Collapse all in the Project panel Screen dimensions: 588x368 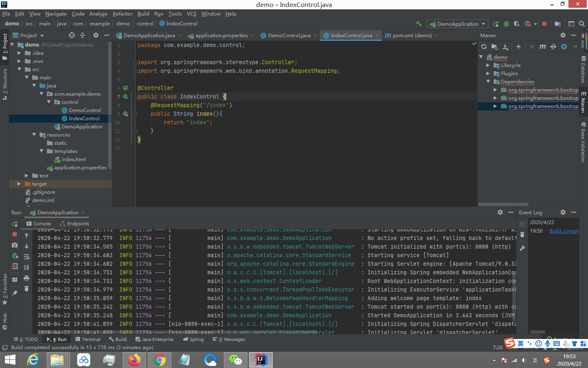point(82,35)
